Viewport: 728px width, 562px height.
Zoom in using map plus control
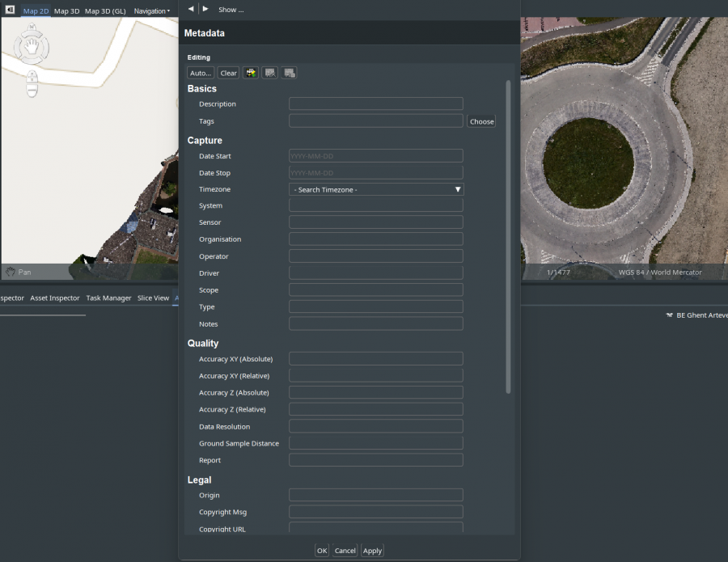[x=32, y=77]
